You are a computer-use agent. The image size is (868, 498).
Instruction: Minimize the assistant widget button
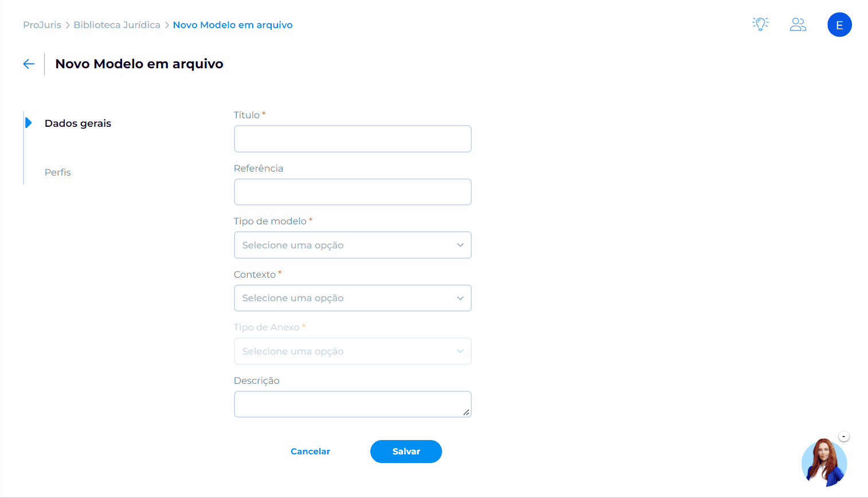844,437
